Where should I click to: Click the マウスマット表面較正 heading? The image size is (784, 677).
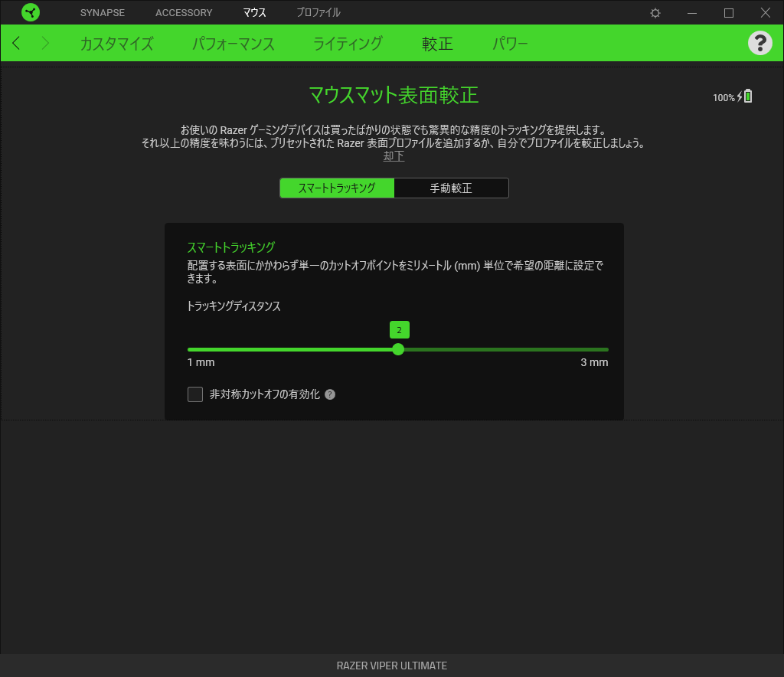[x=394, y=95]
